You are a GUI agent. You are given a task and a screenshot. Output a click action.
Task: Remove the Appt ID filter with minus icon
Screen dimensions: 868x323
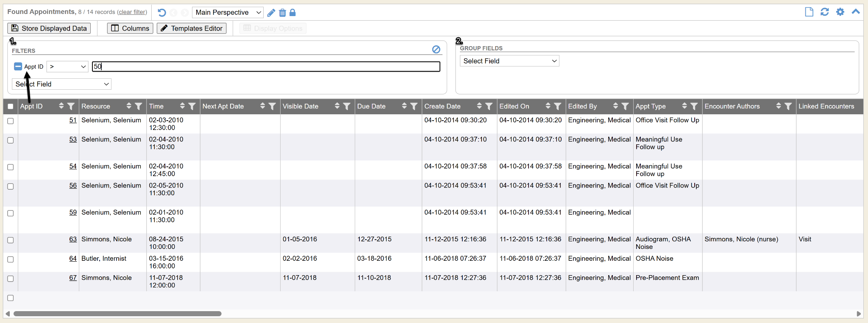tap(18, 66)
